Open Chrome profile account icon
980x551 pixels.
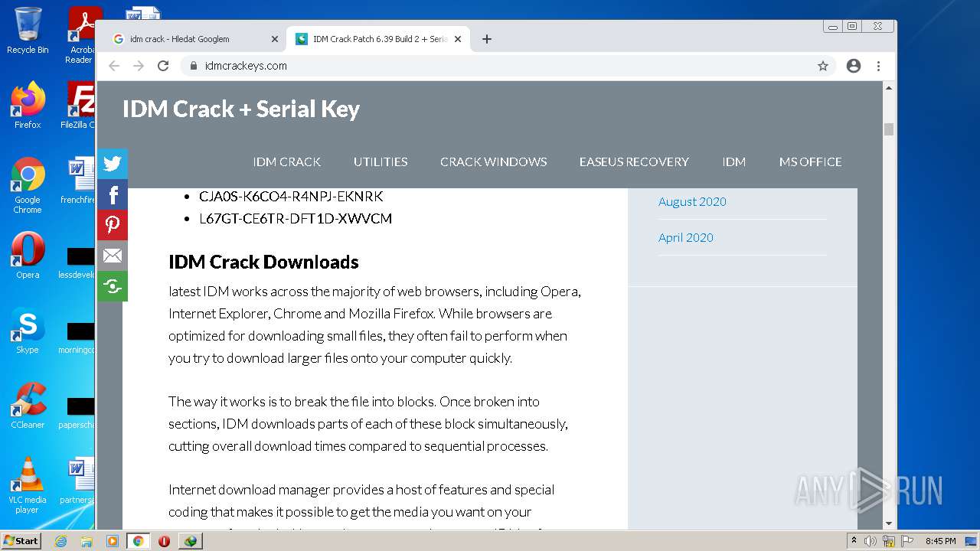pyautogui.click(x=854, y=66)
